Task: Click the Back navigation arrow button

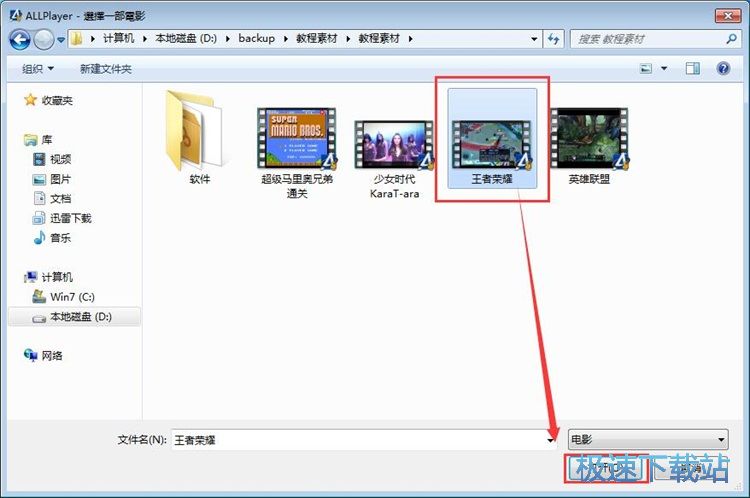Action: 20,39
